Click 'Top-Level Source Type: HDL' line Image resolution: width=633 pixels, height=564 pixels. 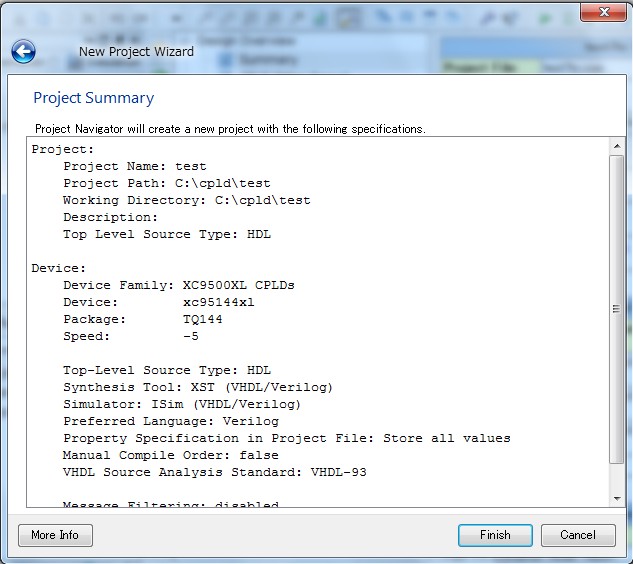click(167, 370)
